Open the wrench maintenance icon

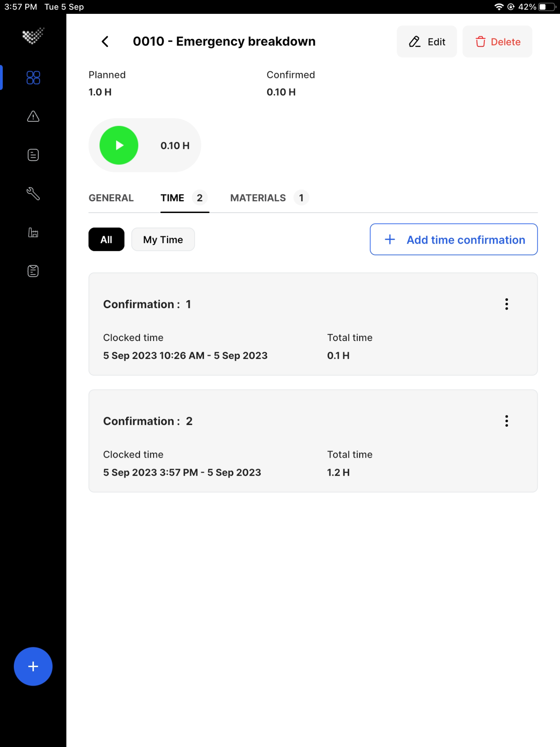click(33, 194)
